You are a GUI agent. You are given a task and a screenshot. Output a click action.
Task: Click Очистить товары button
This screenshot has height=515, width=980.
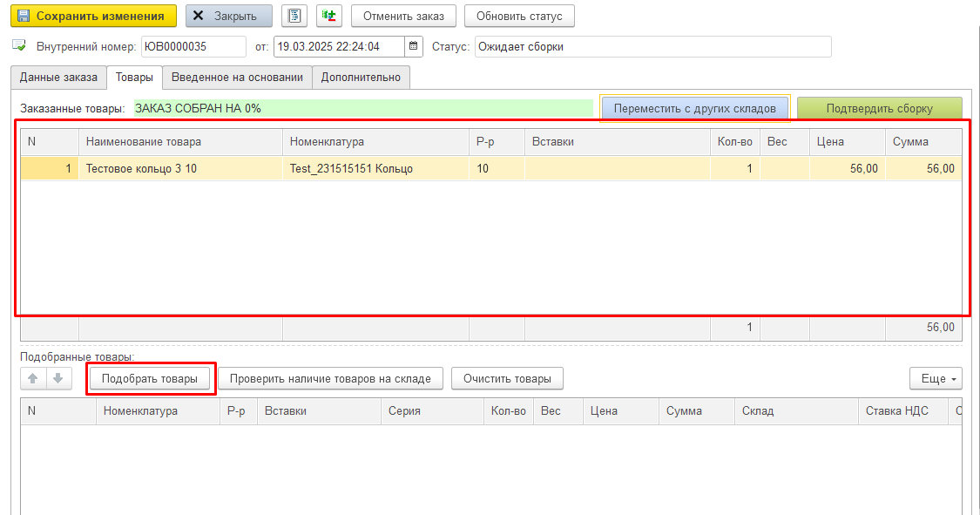pyautogui.click(x=507, y=378)
